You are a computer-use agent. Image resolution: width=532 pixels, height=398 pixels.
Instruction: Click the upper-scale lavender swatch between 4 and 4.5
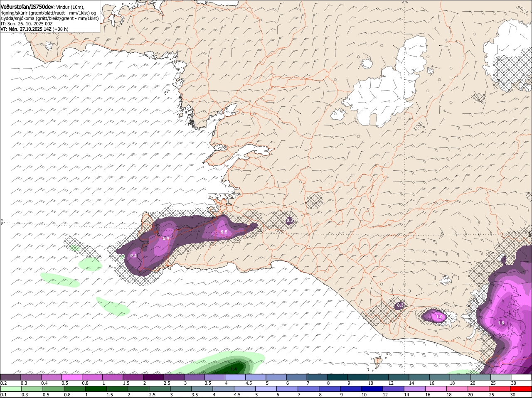click(x=235, y=377)
